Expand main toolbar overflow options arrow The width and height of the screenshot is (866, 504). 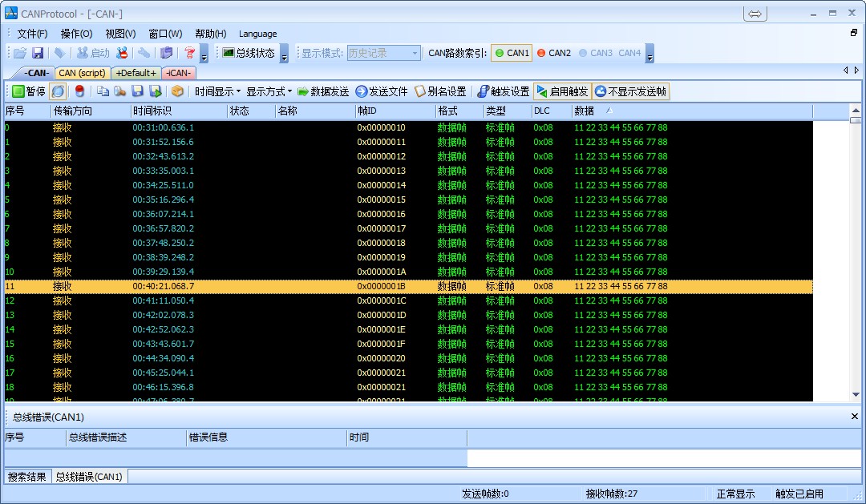[204, 54]
